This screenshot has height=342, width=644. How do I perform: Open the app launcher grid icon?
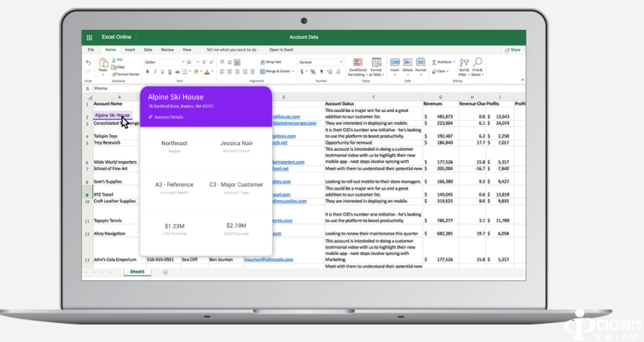(x=89, y=37)
